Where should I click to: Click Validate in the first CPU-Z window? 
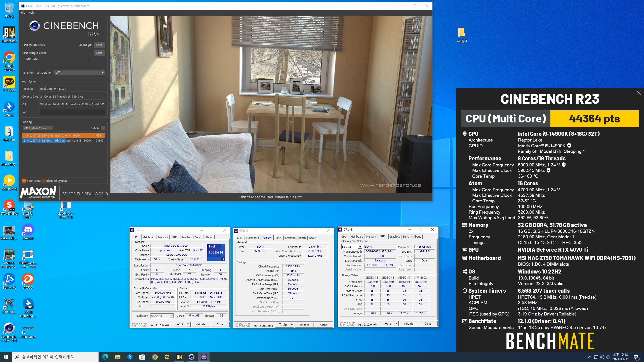(200, 324)
